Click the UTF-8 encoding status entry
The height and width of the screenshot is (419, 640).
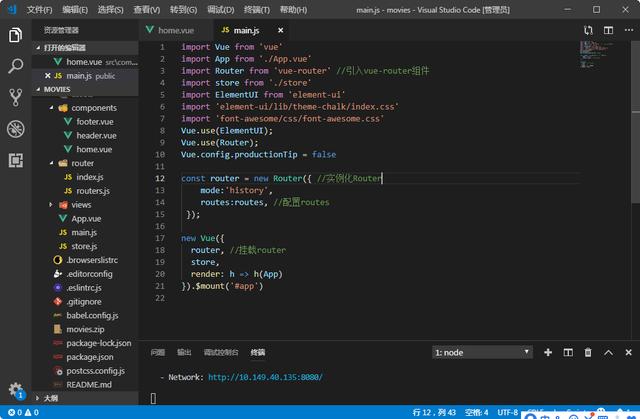(x=507, y=412)
